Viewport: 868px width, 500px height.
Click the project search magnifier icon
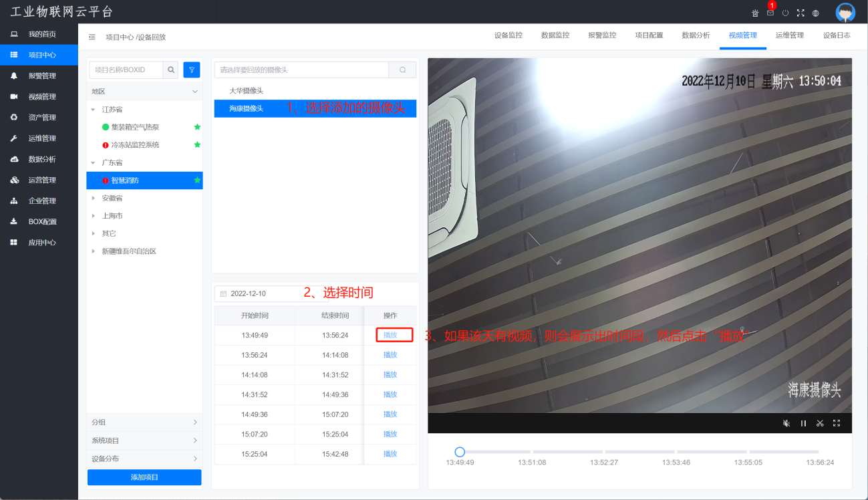click(172, 70)
